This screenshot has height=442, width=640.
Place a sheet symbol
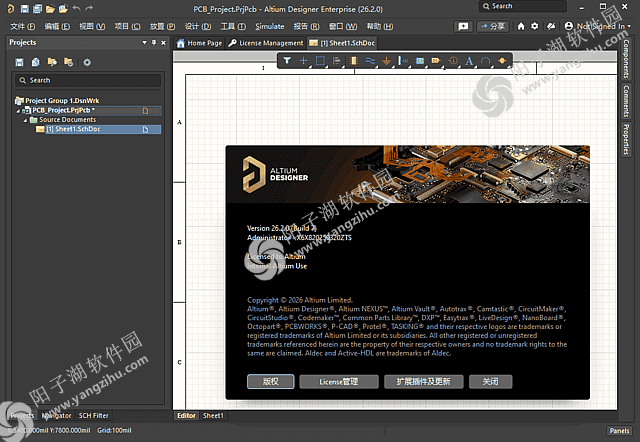point(420,61)
